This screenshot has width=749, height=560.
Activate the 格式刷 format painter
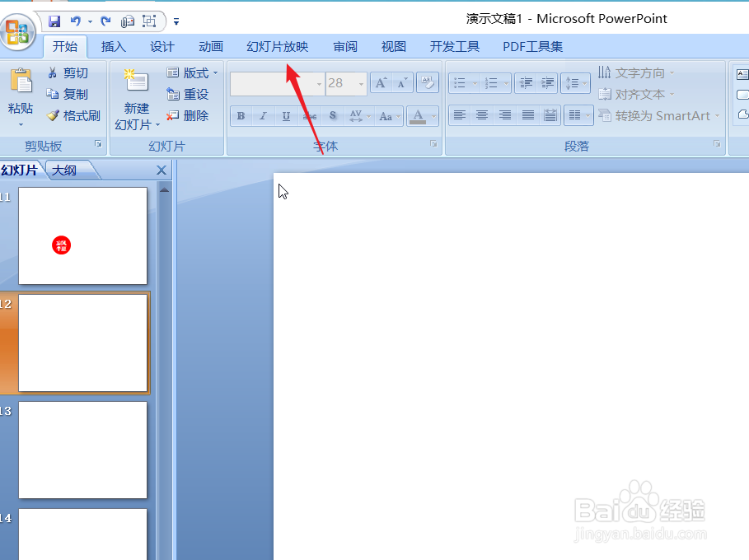(x=73, y=115)
